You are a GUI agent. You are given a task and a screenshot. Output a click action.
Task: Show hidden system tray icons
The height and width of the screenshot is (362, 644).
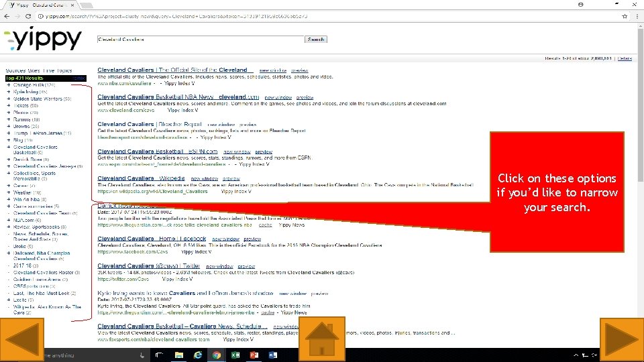point(576,355)
